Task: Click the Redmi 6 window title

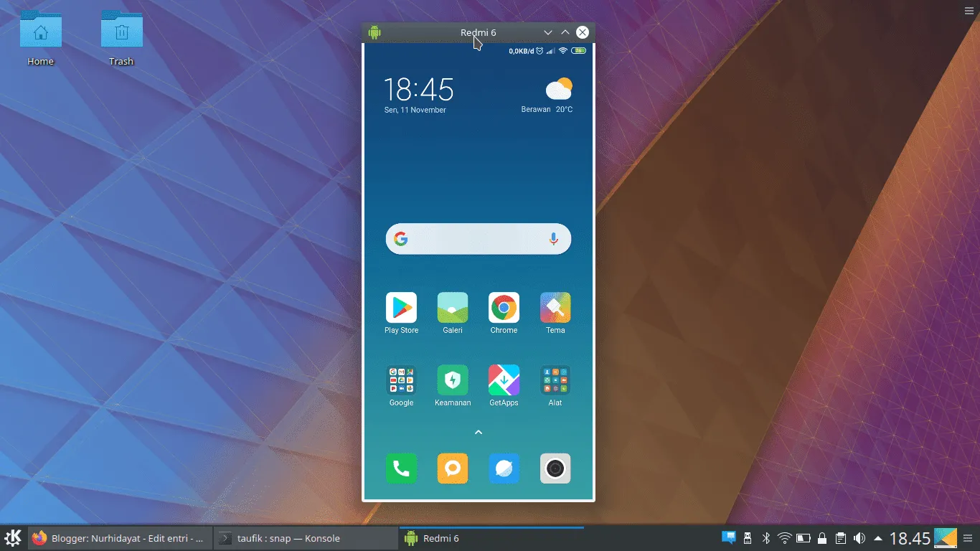Action: (x=479, y=32)
